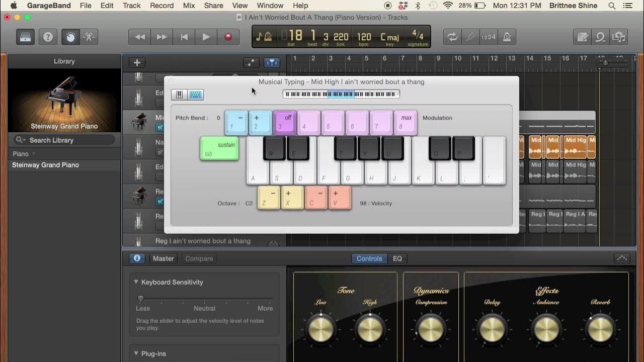Open the File menu
The image size is (644, 362).
(86, 6)
